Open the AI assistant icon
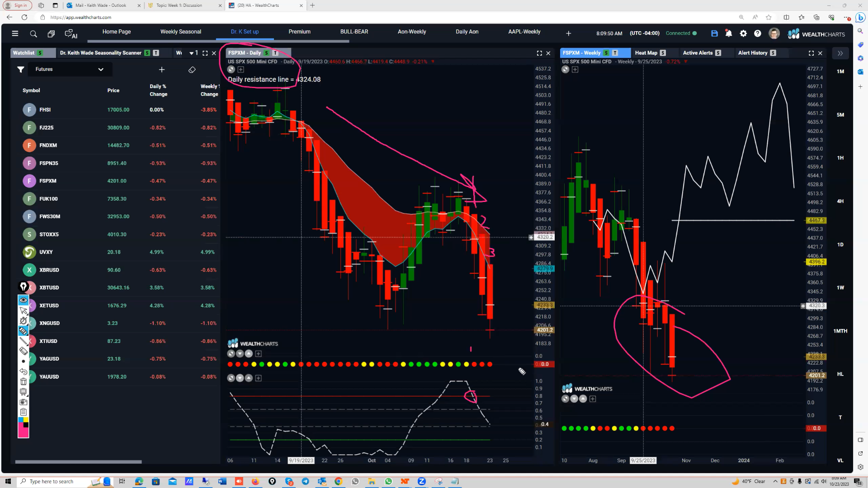868x488 pixels. [x=71, y=34]
